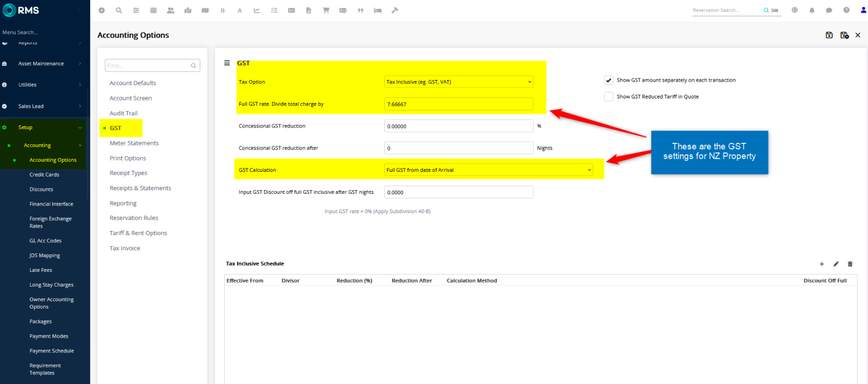
Task: Open the help question mark icon
Action: 847,10
